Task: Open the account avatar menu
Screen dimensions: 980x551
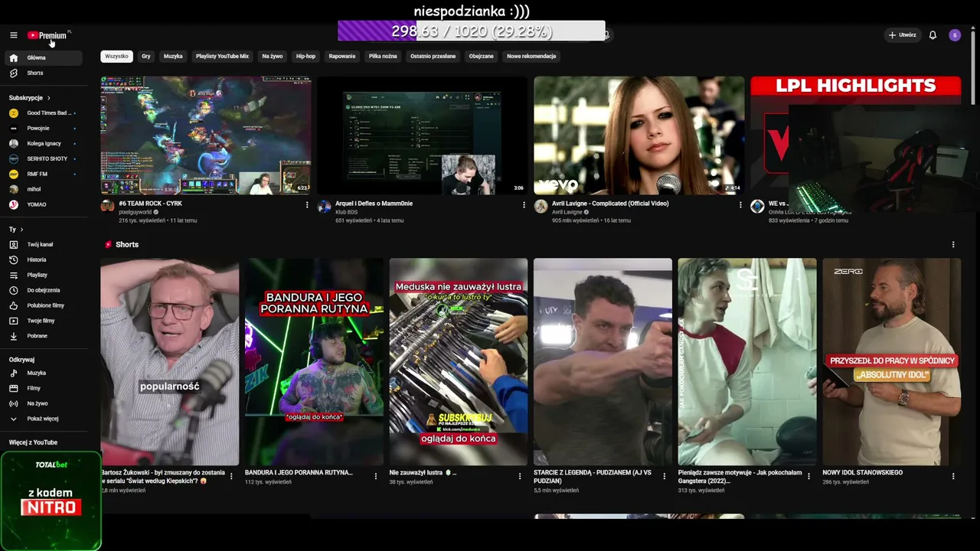Action: click(955, 35)
